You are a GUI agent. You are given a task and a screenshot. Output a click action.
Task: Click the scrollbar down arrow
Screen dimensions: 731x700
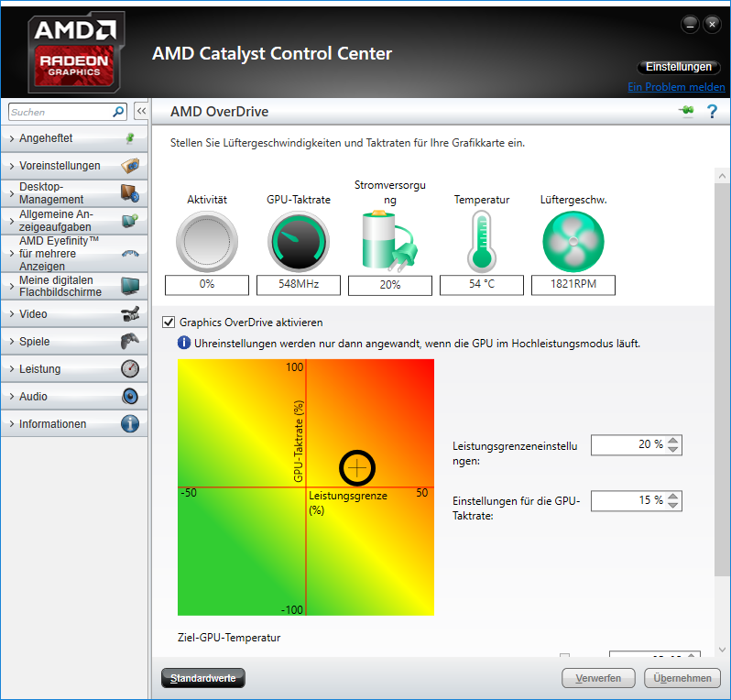722,650
